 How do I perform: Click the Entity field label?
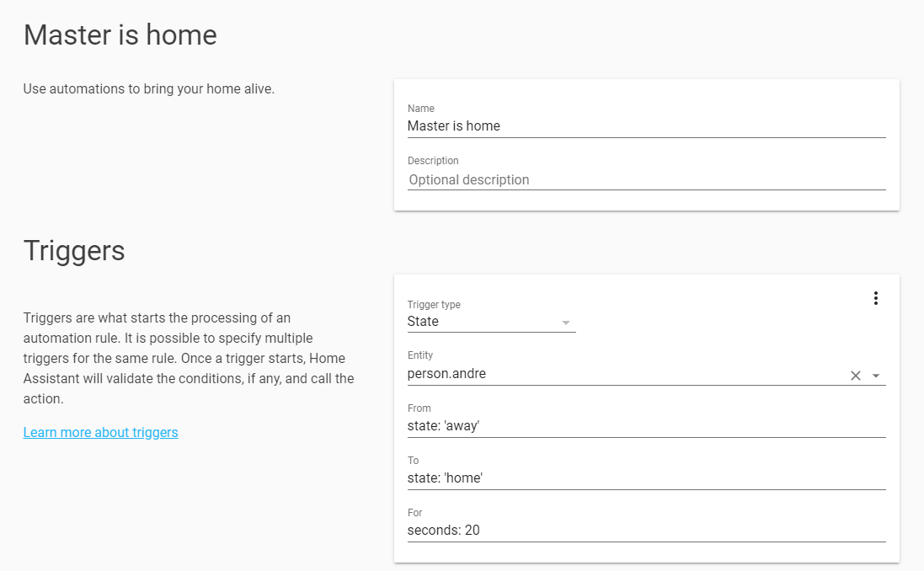coord(420,356)
